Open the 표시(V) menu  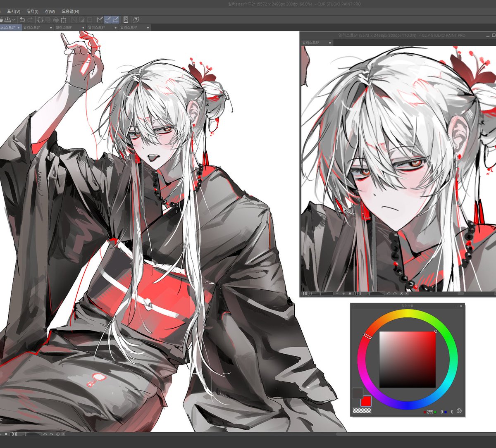click(x=14, y=11)
